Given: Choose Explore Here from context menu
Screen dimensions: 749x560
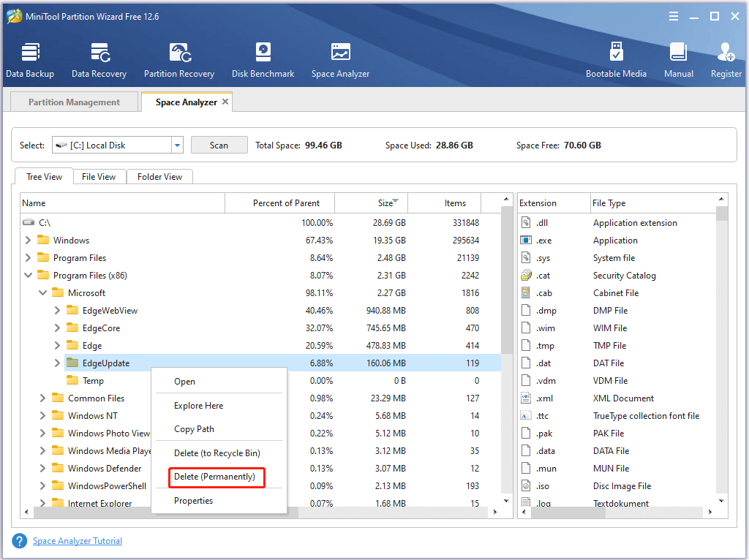Looking at the screenshot, I should [199, 405].
